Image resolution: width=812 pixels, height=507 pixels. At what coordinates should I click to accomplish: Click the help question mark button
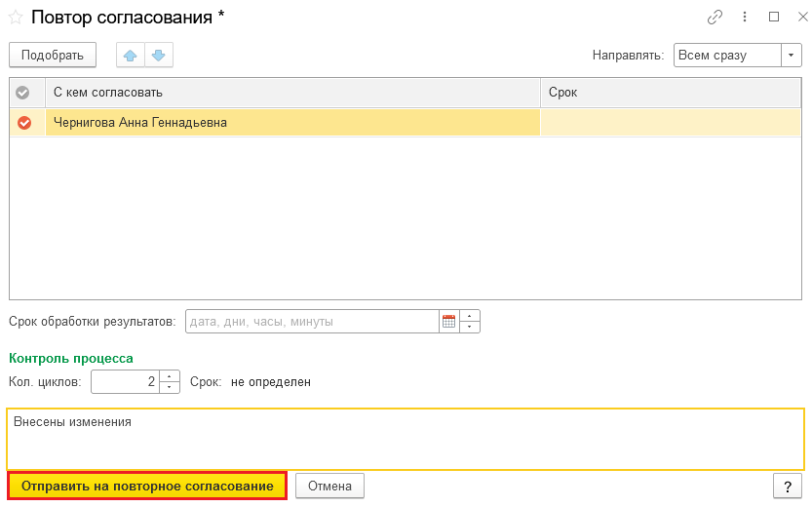click(786, 486)
